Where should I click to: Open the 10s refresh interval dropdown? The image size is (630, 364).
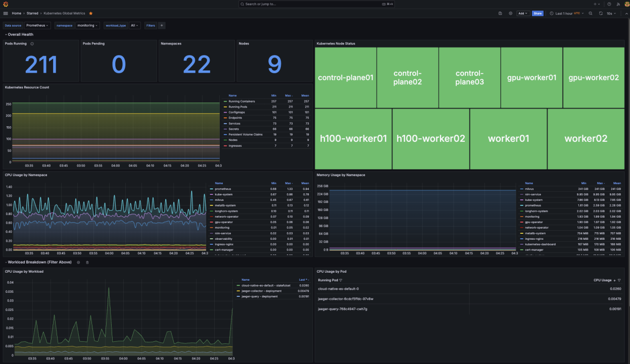[611, 13]
